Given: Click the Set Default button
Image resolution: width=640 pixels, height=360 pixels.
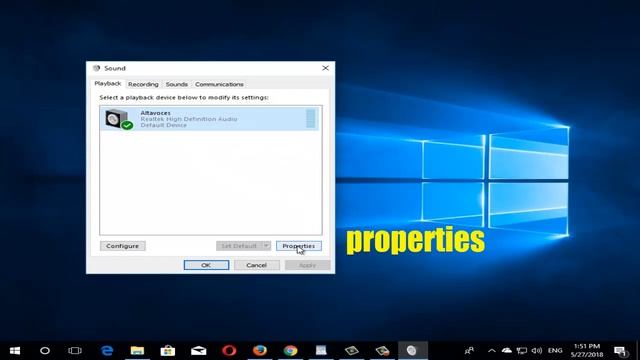Looking at the screenshot, I should tap(239, 246).
